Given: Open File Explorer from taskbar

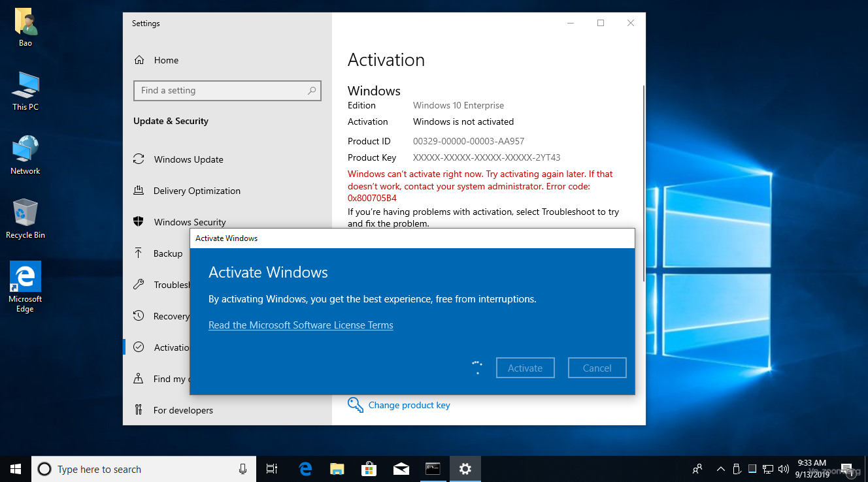Looking at the screenshot, I should click(x=337, y=469).
